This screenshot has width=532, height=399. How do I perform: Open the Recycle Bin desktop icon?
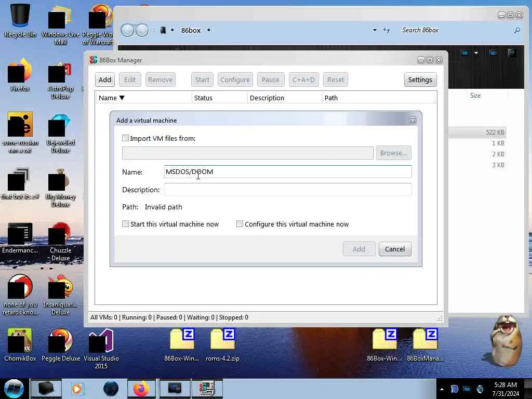click(x=20, y=20)
